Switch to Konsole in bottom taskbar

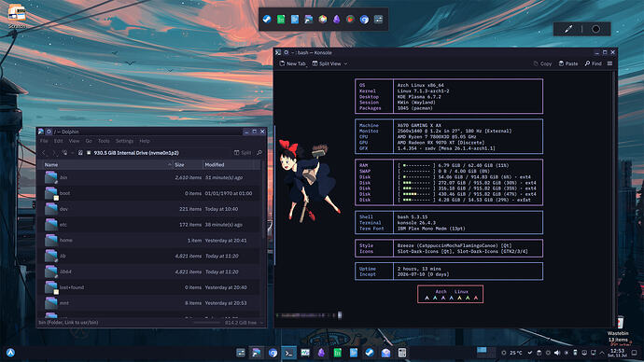coord(289,353)
